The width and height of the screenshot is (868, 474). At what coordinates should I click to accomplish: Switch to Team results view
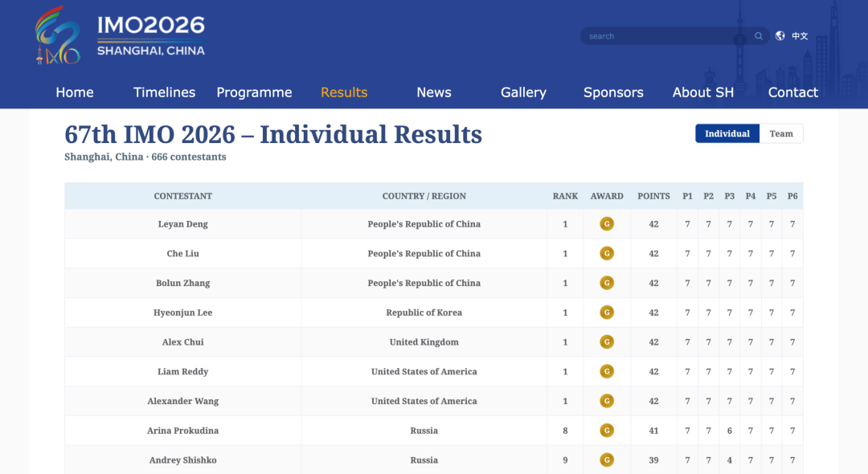point(781,133)
